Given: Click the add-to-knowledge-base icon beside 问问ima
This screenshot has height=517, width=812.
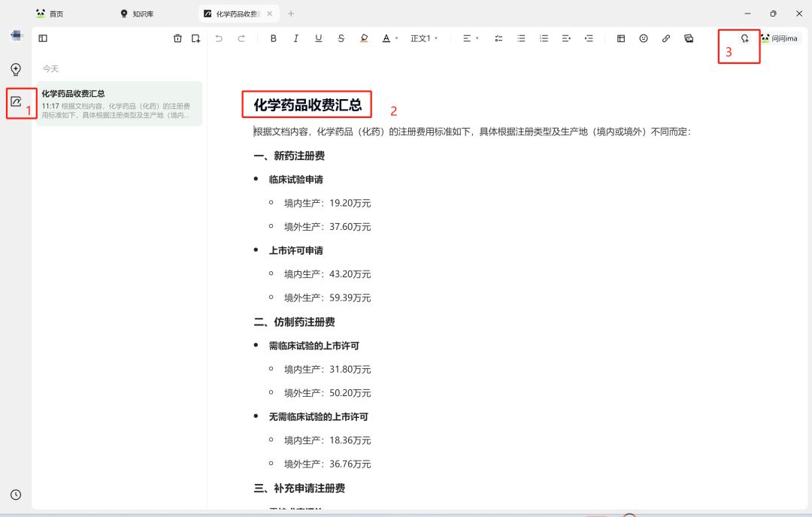Looking at the screenshot, I should point(744,38).
